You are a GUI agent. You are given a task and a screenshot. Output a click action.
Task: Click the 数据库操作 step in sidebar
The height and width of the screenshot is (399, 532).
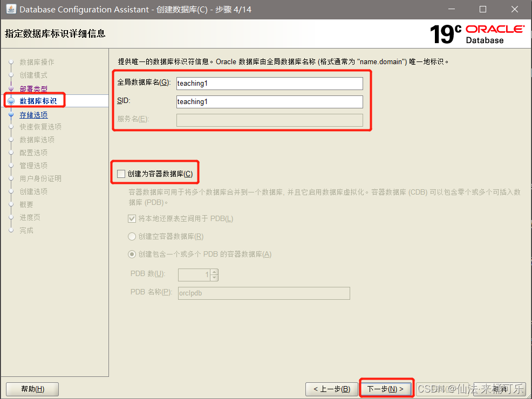(x=37, y=62)
